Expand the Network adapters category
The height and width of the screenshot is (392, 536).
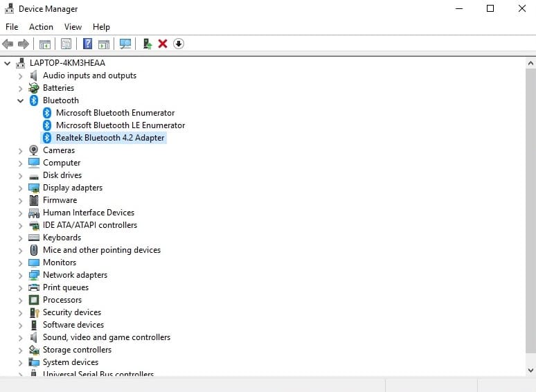tap(20, 275)
